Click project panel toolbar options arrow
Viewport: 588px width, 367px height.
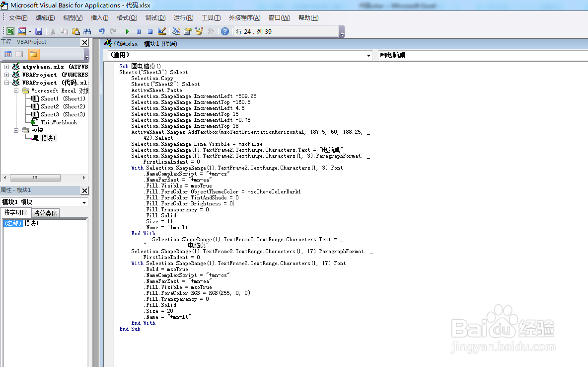(86, 55)
